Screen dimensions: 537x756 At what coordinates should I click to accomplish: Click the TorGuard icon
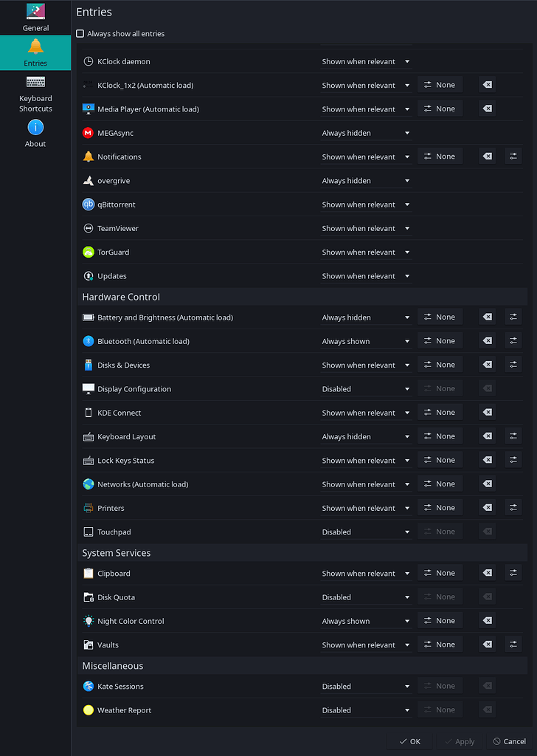[90, 252]
